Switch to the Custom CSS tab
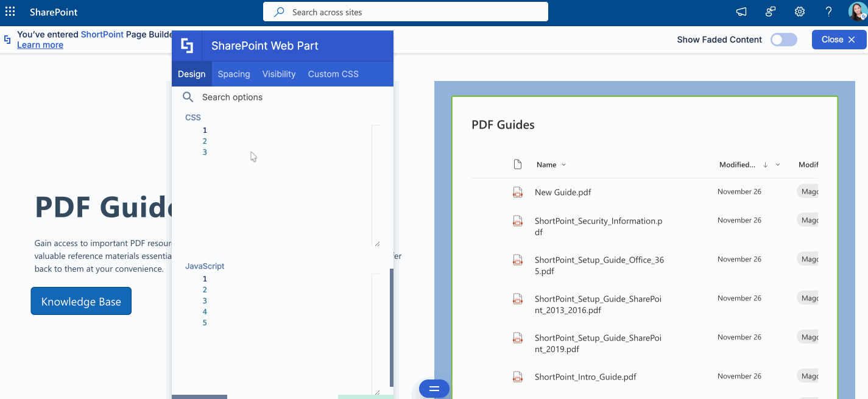The width and height of the screenshot is (868, 399). click(333, 74)
